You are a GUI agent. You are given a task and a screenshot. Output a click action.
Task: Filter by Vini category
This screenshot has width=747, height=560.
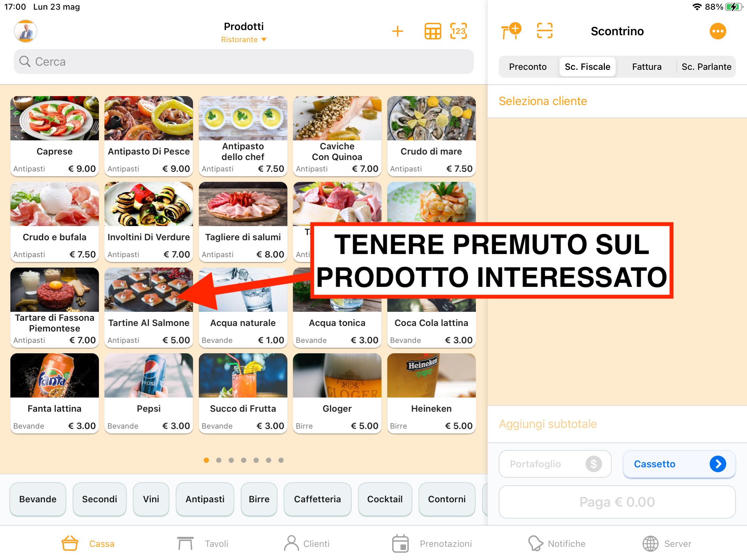[x=151, y=499]
